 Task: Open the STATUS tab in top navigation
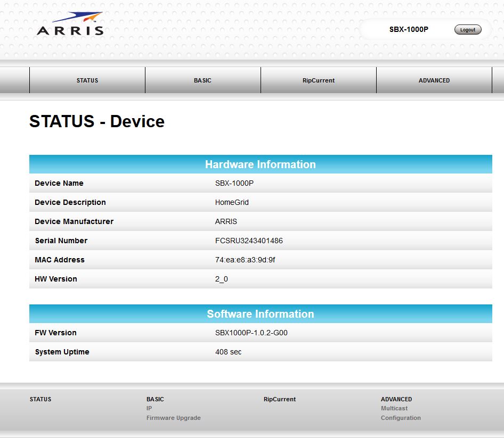pyautogui.click(x=87, y=80)
